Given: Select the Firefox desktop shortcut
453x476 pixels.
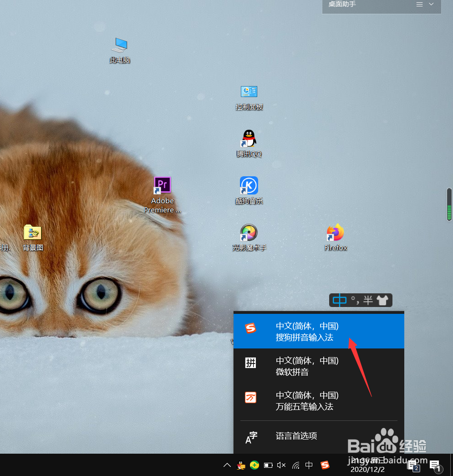Looking at the screenshot, I should tap(335, 237).
